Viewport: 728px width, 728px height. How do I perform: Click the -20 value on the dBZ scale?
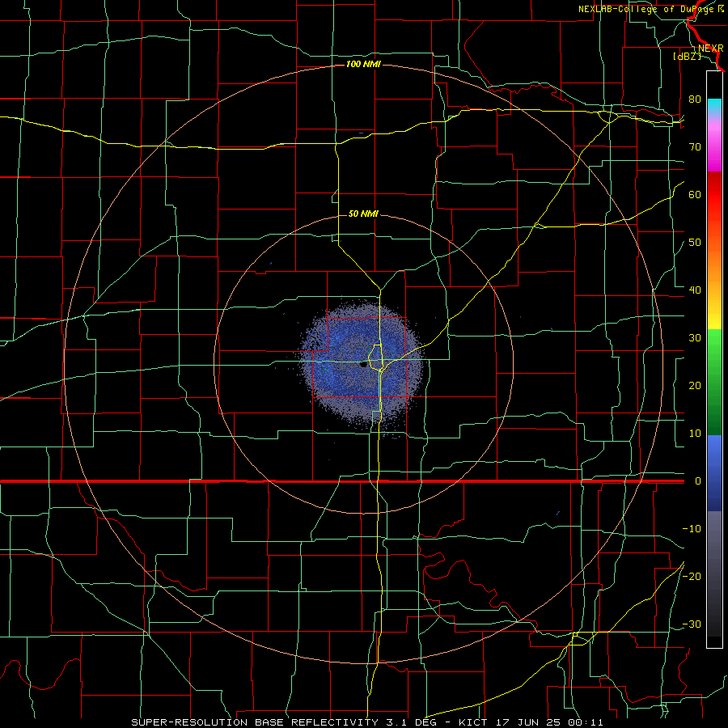click(692, 576)
